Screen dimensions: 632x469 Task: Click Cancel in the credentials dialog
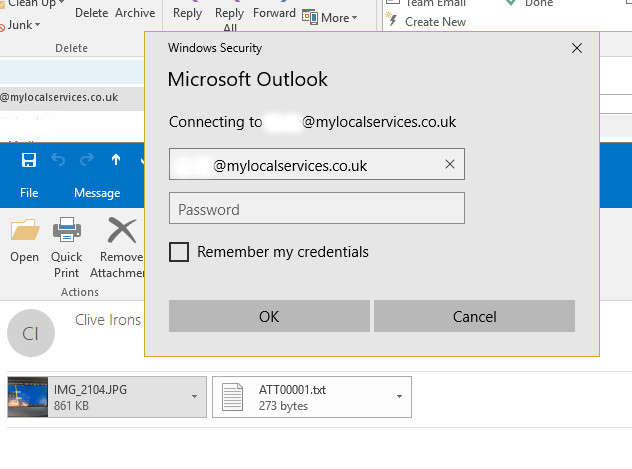[x=474, y=316]
